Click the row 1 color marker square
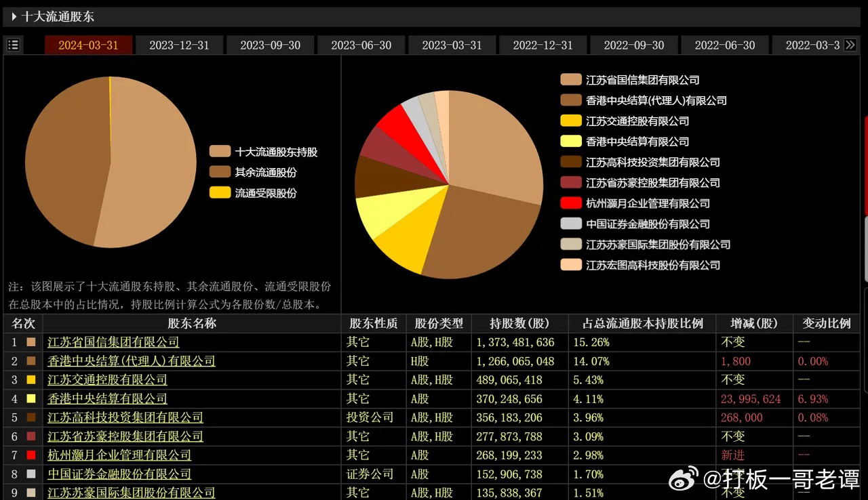This screenshot has width=868, height=500. pos(31,342)
